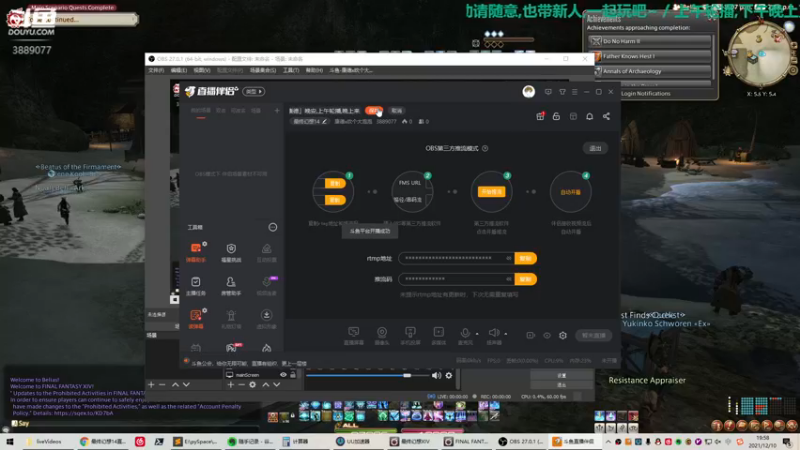Toggle the speaker in companion bottom bar
The image size is (800, 450).
click(x=493, y=335)
